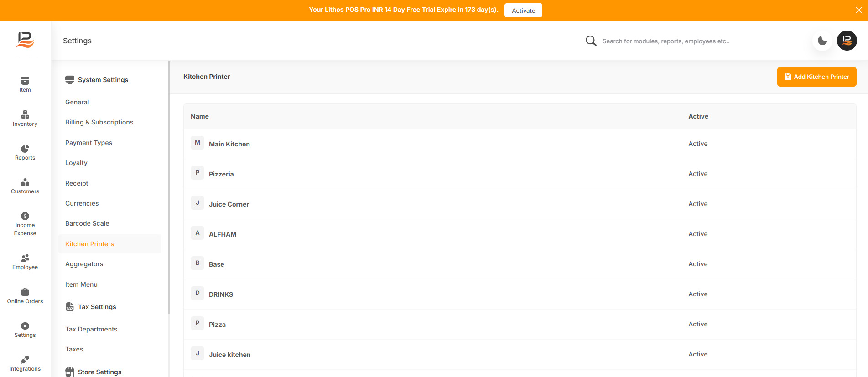Click the Activate trial button
The image size is (868, 377).
pos(523,10)
